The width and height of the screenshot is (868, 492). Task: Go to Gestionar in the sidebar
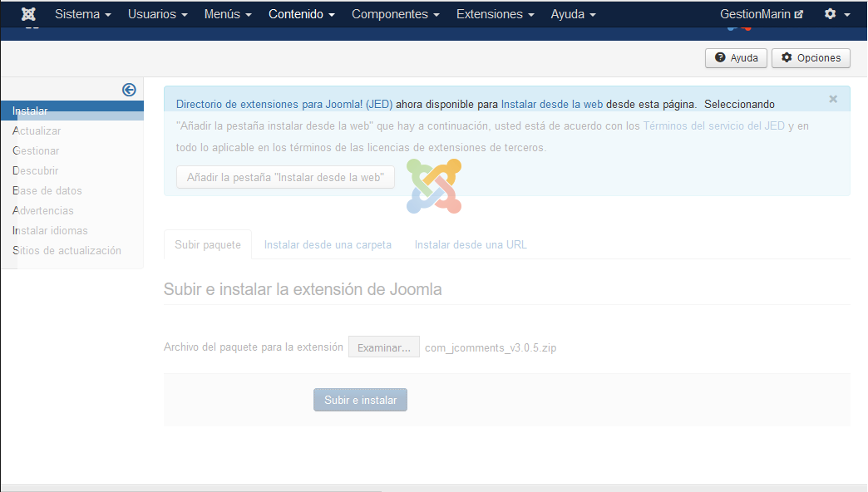coord(36,150)
